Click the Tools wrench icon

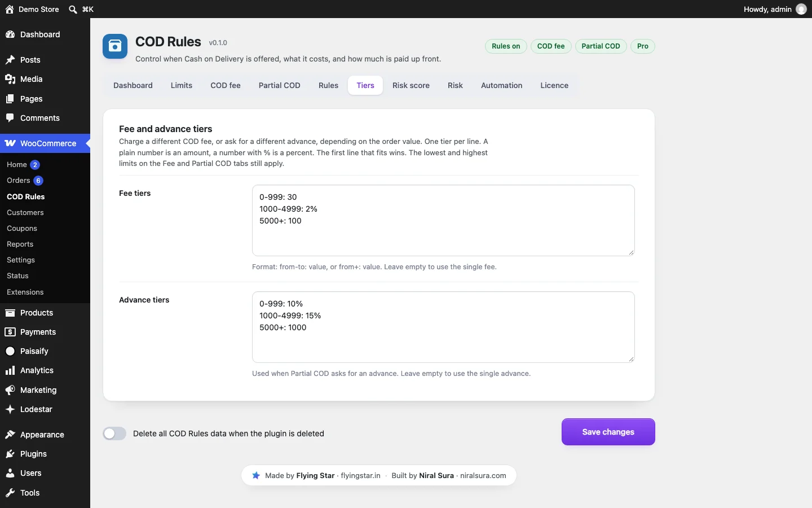pyautogui.click(x=10, y=493)
